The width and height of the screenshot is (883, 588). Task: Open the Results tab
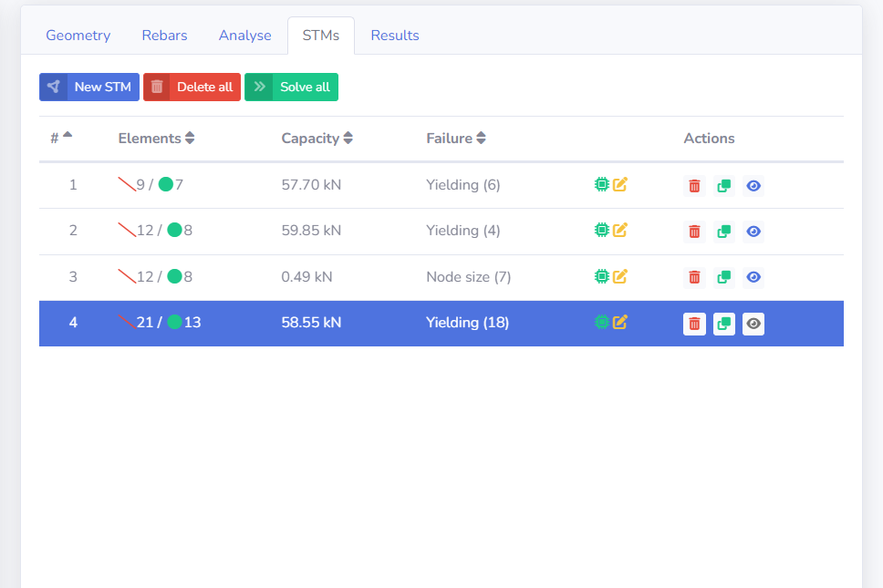click(394, 35)
